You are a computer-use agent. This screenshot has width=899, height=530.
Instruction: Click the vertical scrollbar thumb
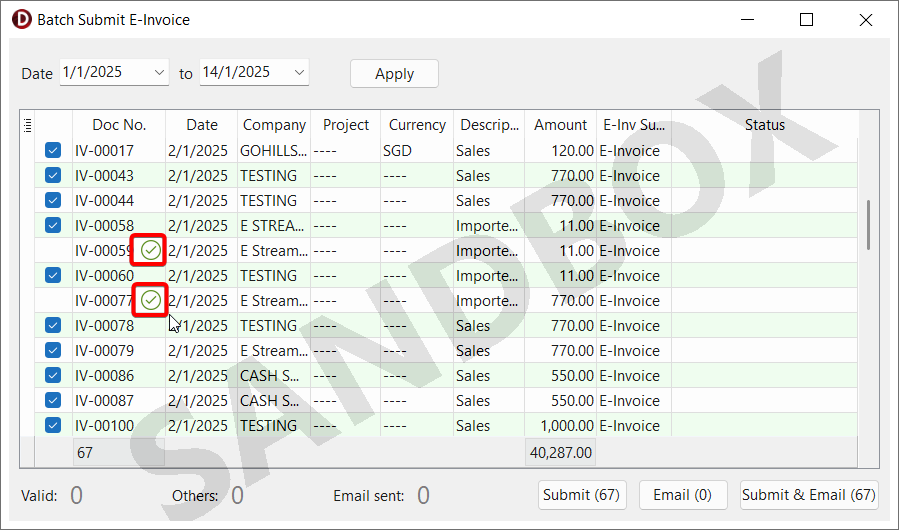[868, 225]
